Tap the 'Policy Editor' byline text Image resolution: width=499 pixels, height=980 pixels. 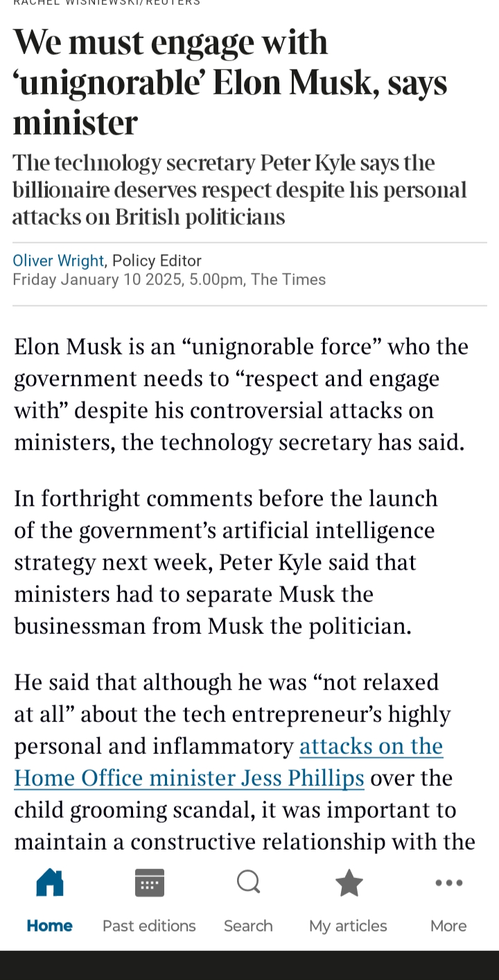(157, 261)
